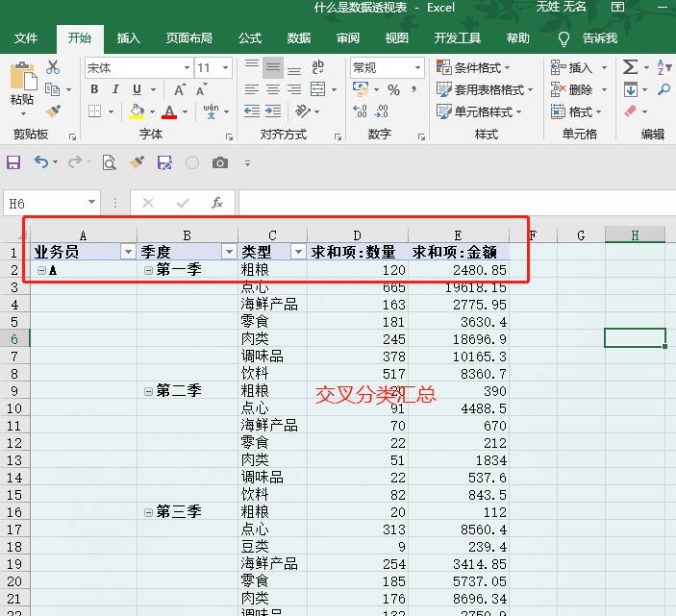The image size is (676, 616).
Task: Click the text orientation icon
Action: coord(303,111)
